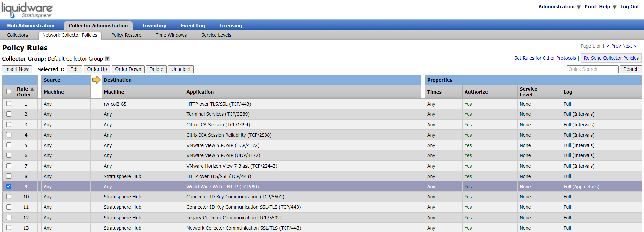Check the box for rule 8
The width and height of the screenshot is (644, 232).
pyautogui.click(x=9, y=176)
